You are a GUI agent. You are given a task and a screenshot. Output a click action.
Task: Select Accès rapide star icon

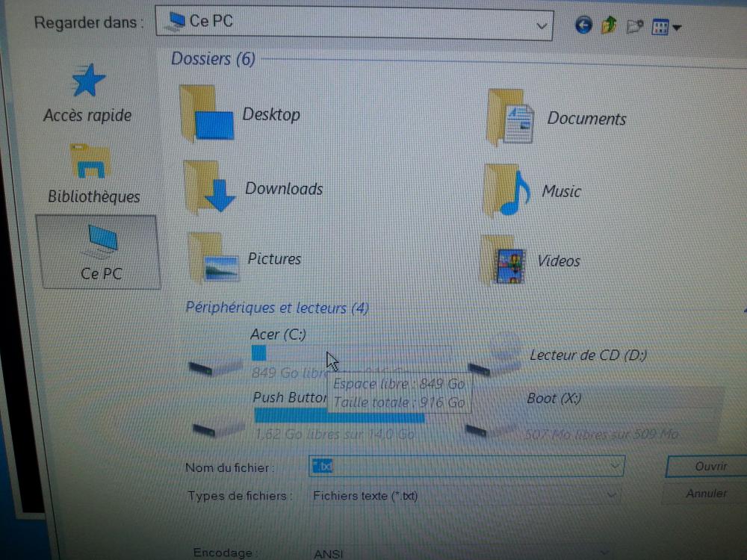coord(87,80)
